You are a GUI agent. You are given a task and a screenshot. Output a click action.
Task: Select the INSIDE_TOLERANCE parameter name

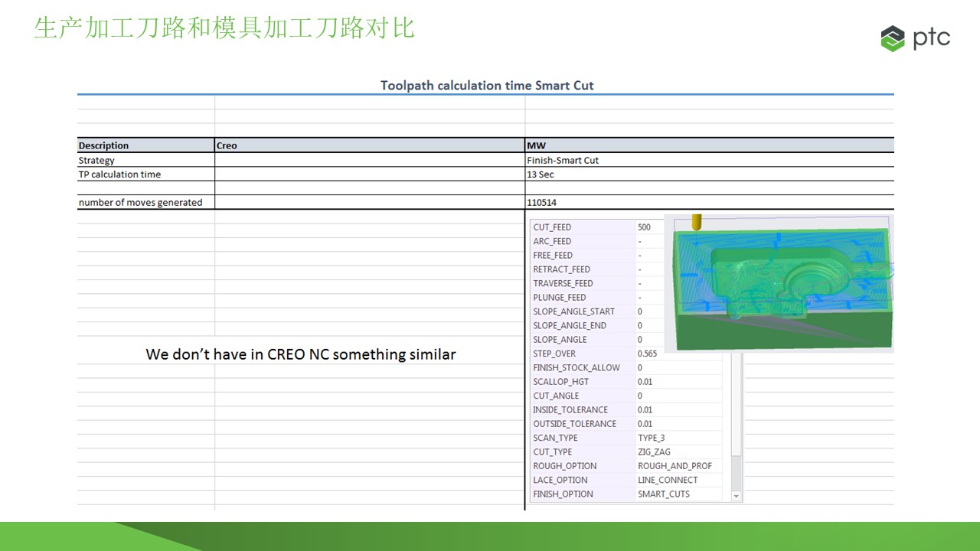(x=570, y=409)
